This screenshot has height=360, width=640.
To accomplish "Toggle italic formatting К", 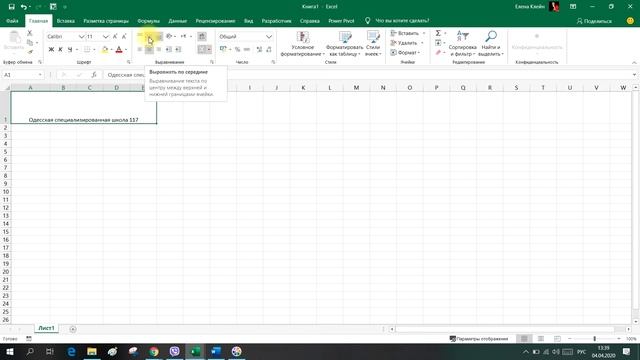I will pos(60,49).
